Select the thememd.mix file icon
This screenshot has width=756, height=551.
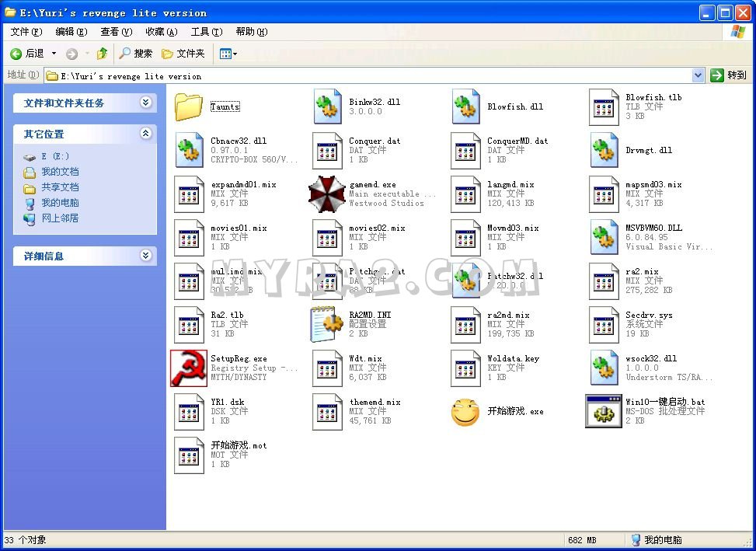pos(327,412)
